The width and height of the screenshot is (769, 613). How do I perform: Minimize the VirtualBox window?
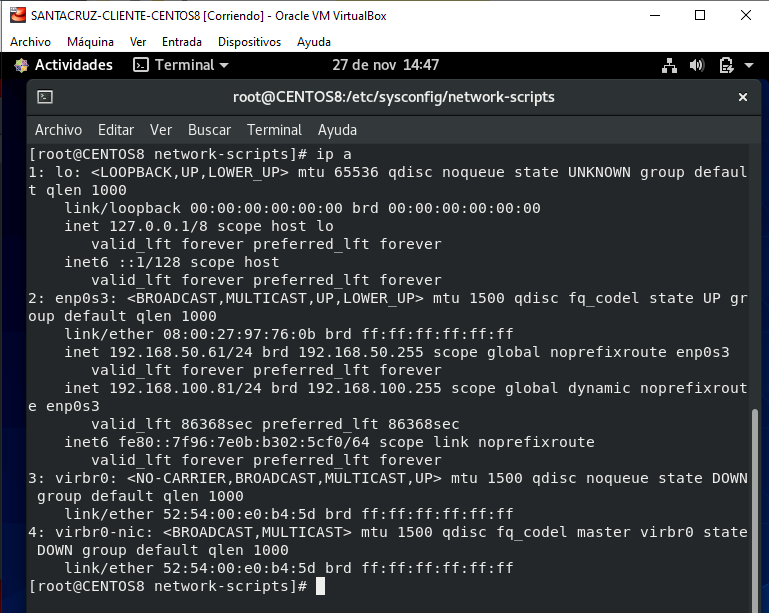[655, 16]
